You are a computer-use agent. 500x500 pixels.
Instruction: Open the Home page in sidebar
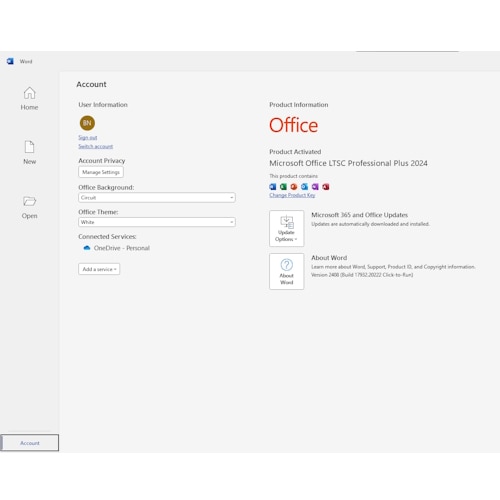[29, 98]
